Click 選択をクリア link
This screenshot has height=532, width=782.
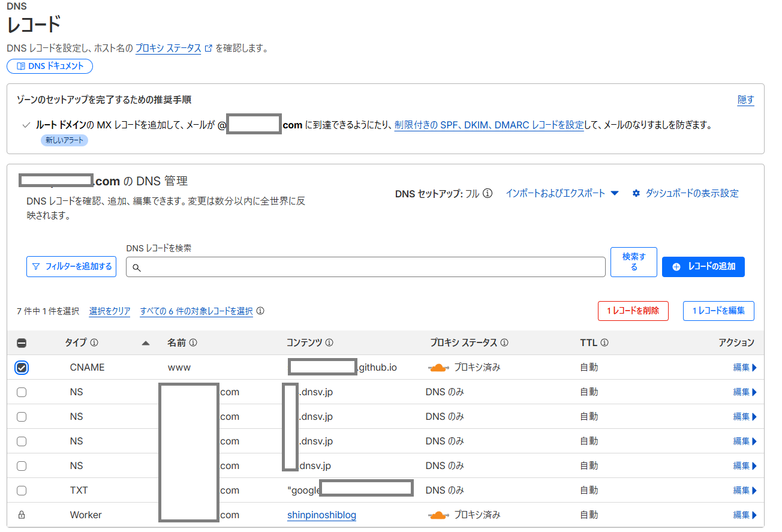coord(110,311)
